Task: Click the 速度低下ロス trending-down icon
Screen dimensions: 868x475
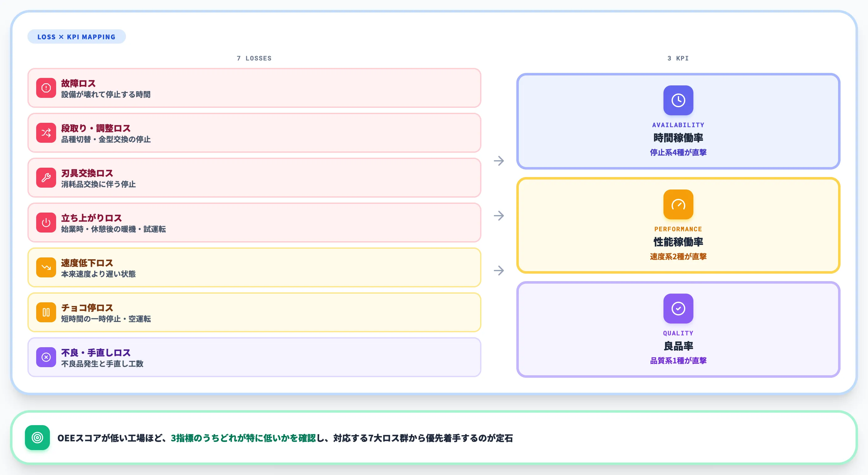Action: click(x=46, y=267)
